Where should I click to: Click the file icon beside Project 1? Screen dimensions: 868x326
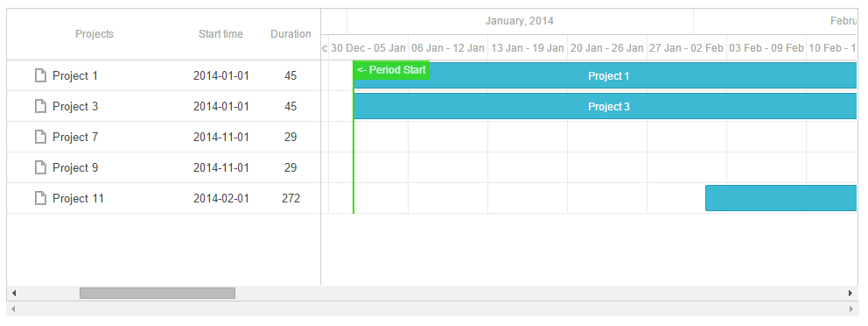point(40,75)
